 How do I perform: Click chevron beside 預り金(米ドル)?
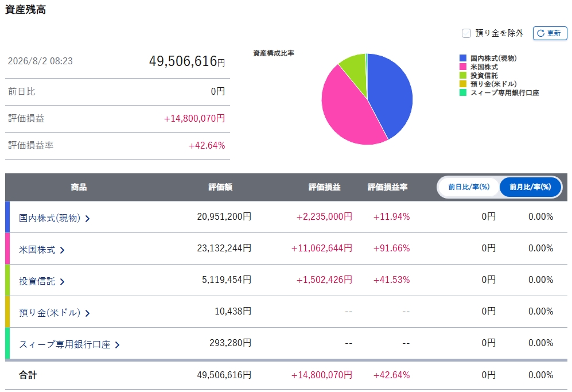pos(88,313)
